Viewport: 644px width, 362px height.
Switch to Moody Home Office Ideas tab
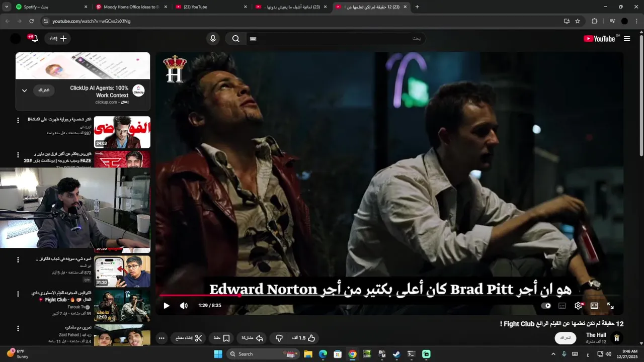pyautogui.click(x=131, y=7)
